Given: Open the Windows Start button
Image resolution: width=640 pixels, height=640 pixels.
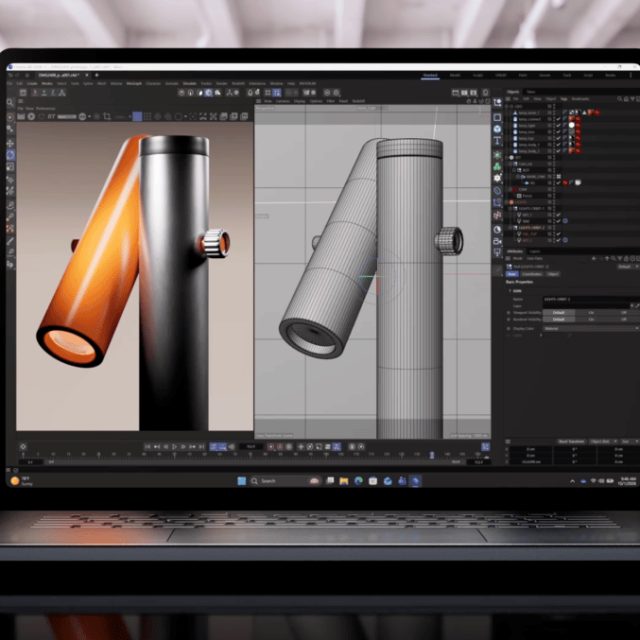Looking at the screenshot, I should 242,481.
